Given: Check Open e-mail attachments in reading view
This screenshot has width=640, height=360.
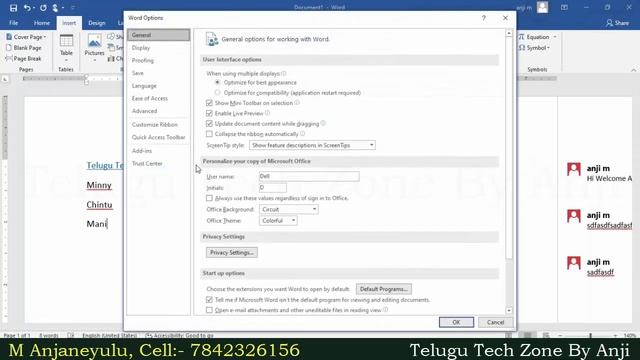Looking at the screenshot, I should tap(209, 310).
